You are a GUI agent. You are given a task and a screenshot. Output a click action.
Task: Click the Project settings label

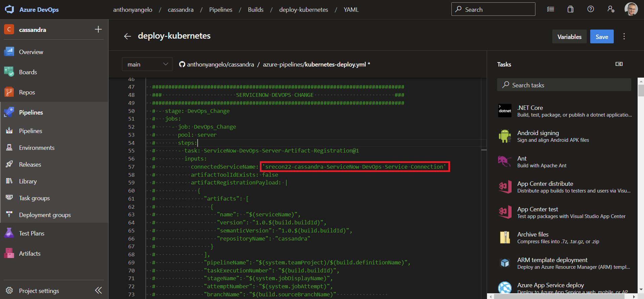pyautogui.click(x=39, y=291)
